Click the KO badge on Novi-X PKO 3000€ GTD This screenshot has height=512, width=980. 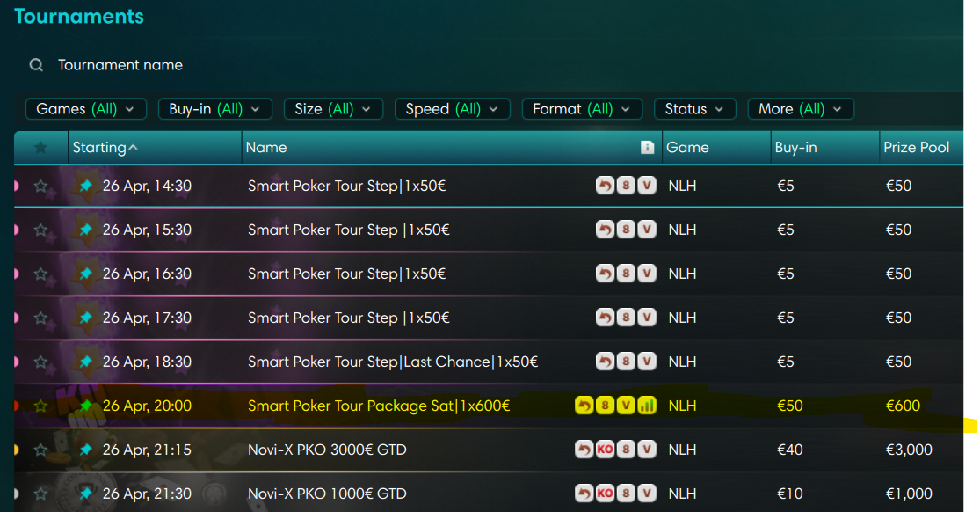[605, 450]
